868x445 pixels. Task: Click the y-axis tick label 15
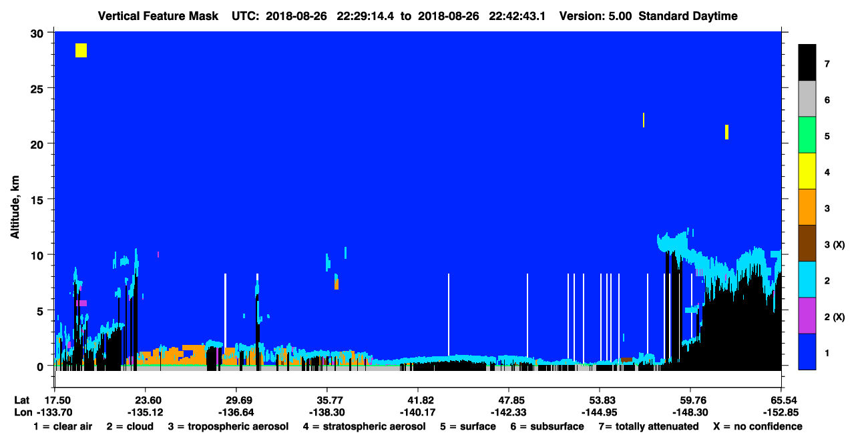(x=37, y=199)
